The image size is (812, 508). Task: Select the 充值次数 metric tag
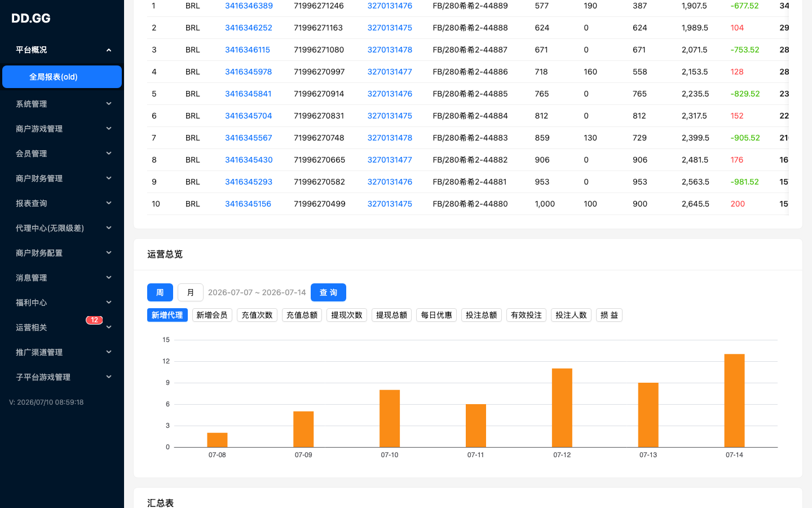pos(257,315)
